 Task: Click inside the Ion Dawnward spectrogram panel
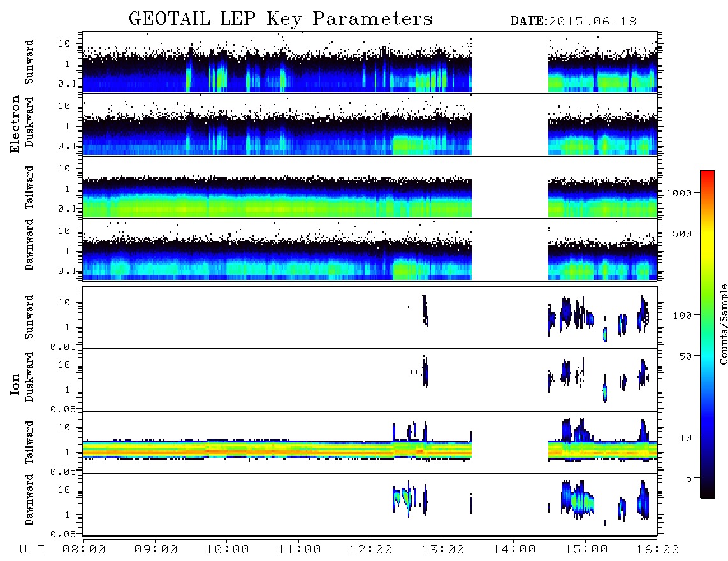point(370,505)
